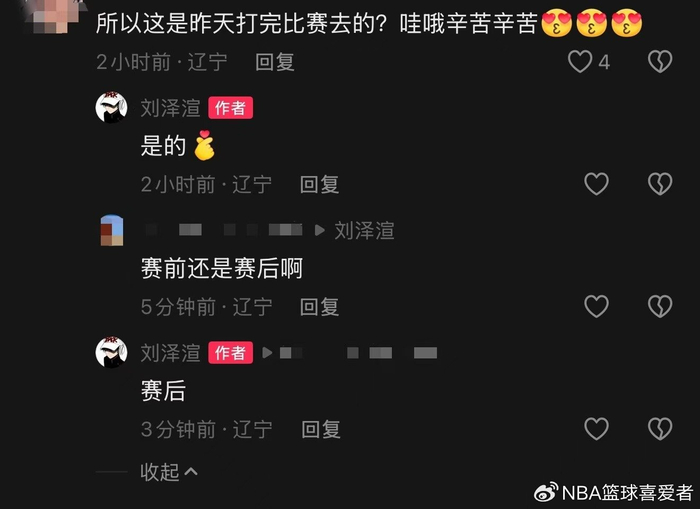This screenshot has height=509, width=700.
Task: Tap the Weibo logo watermark icon
Action: click(x=546, y=492)
